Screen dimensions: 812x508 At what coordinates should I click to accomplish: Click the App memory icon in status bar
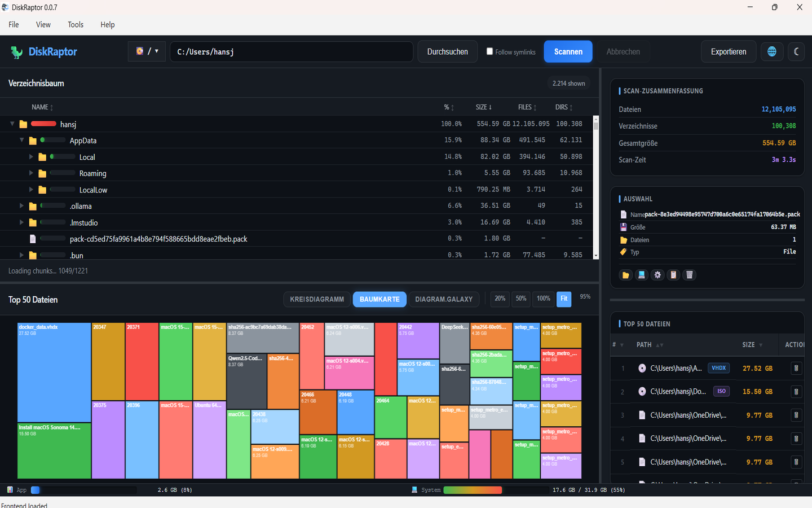(x=10, y=490)
